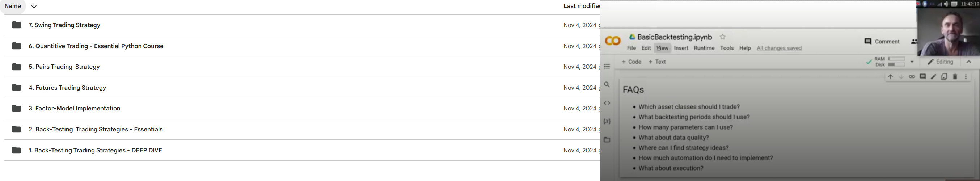Delete the FAQs cell with trash icon

pos(955,77)
